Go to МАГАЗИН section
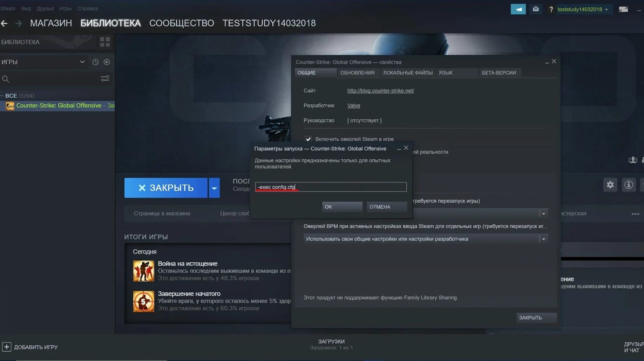The image size is (644, 361). 51,23
